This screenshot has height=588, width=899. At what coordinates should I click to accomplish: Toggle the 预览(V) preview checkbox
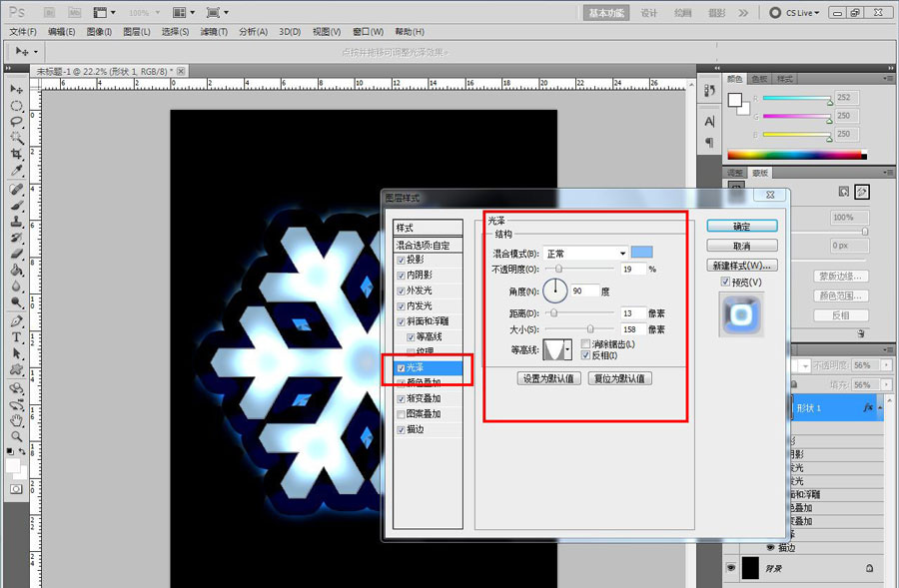coord(725,283)
